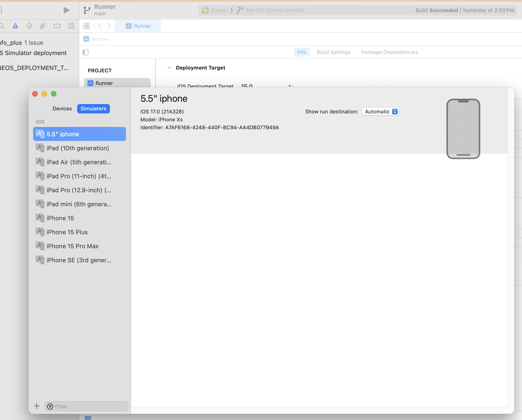Click the Run play button
This screenshot has width=522, height=420.
pyautogui.click(x=66, y=10)
